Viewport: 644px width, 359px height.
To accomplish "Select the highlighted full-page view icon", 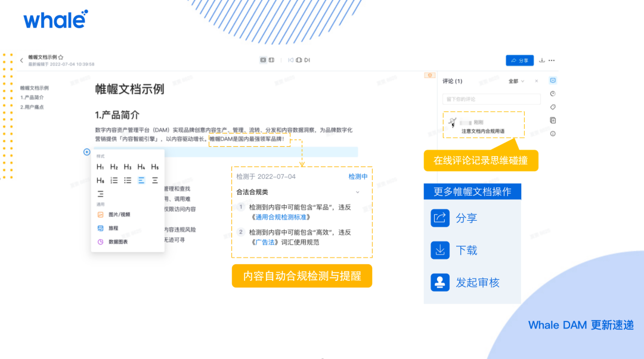I will tap(263, 60).
